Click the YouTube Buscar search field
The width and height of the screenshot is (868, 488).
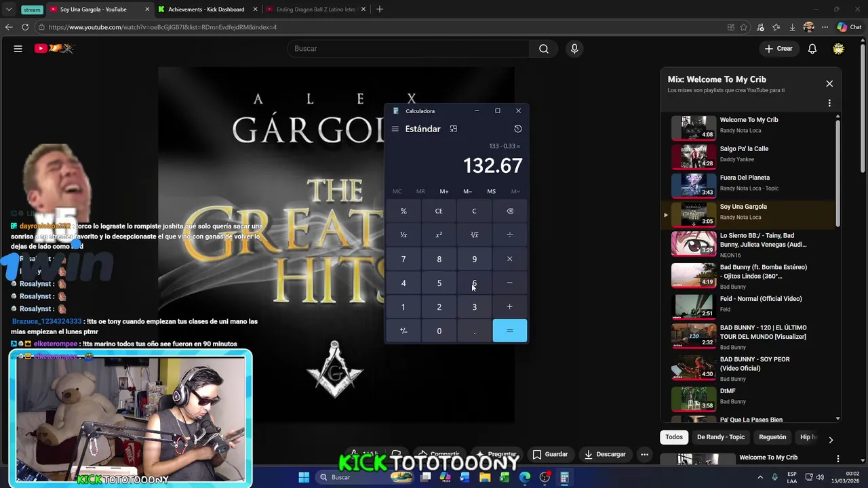click(x=409, y=49)
